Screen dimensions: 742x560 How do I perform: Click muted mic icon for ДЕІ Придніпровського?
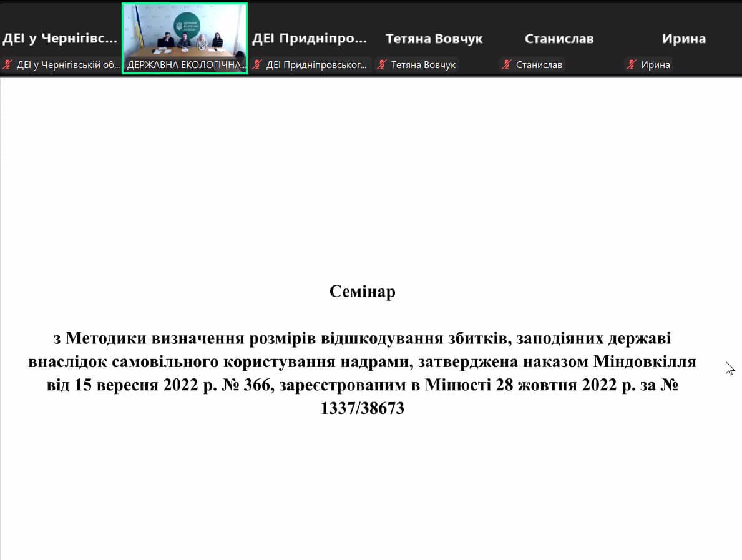257,64
